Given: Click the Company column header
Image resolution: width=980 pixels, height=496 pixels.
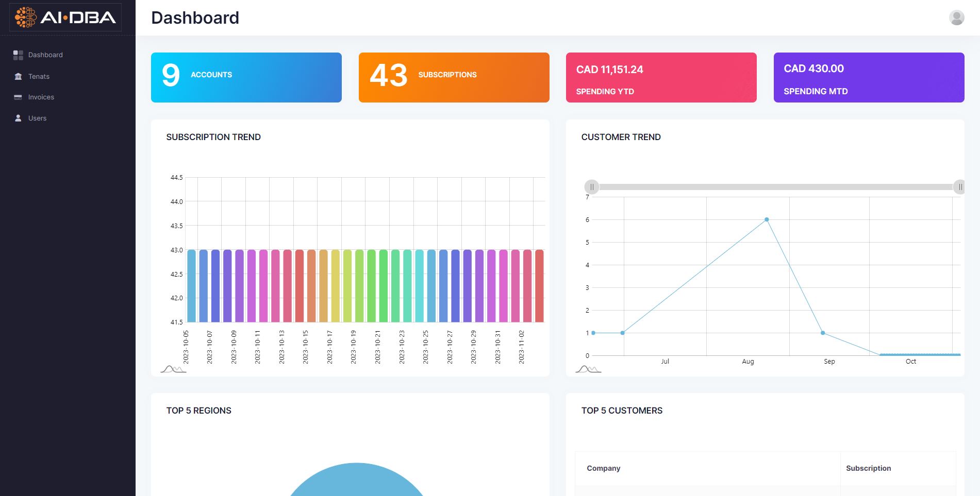Looking at the screenshot, I should coord(708,468).
